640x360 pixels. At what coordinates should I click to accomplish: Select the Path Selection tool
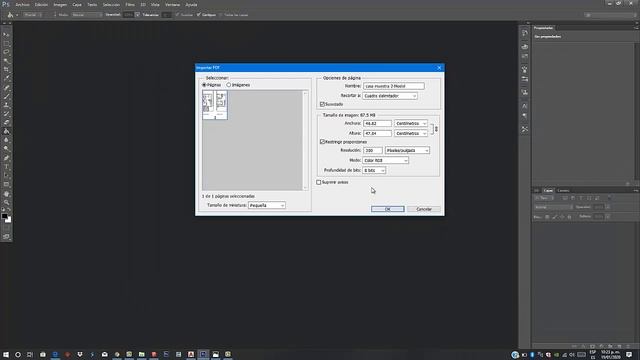click(6, 176)
